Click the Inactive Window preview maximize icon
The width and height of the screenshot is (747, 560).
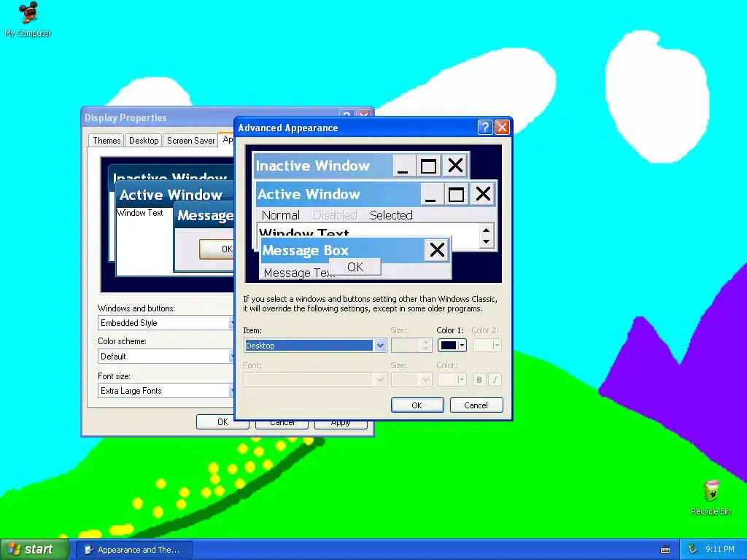pyautogui.click(x=428, y=166)
